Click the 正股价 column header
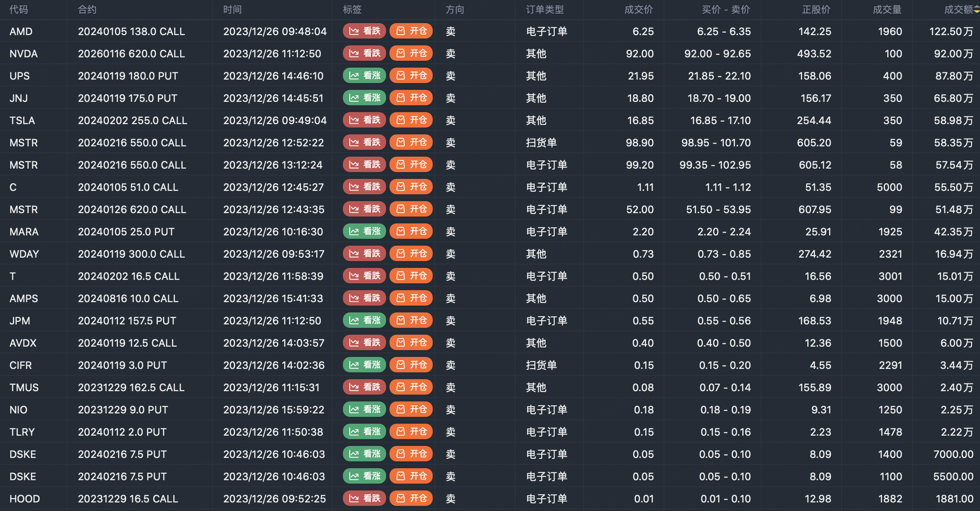This screenshot has height=511, width=980. (x=816, y=10)
